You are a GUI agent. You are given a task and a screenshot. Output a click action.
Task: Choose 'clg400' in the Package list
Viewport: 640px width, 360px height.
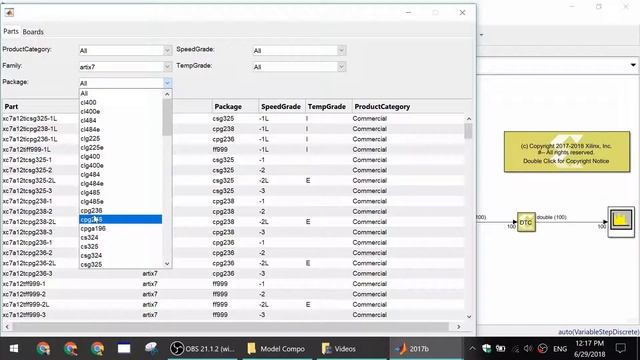(x=120, y=156)
